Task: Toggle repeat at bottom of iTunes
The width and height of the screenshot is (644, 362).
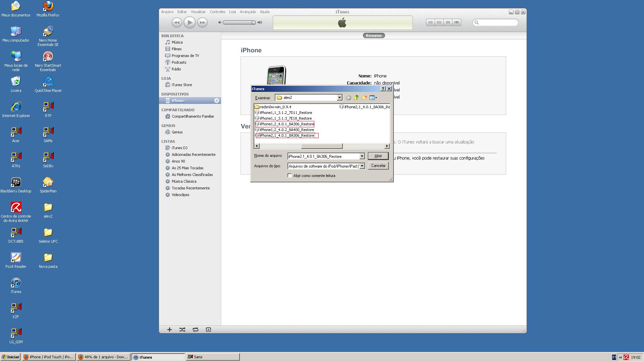Action: pos(196,329)
